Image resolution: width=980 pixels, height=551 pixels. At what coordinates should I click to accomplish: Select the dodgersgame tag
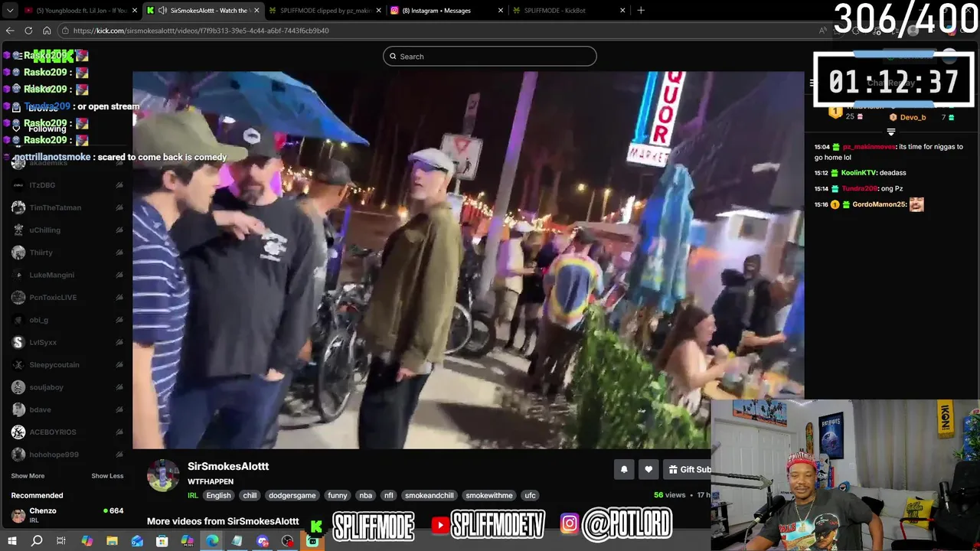[x=292, y=496]
